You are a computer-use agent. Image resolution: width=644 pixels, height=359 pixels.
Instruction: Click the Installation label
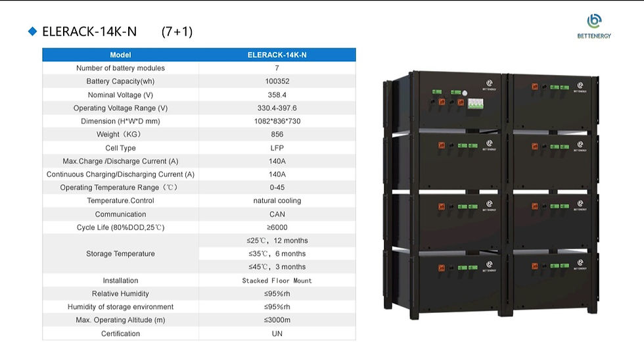tap(120, 281)
